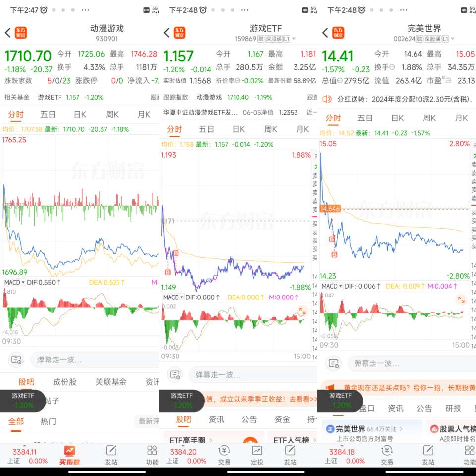The height and width of the screenshot is (476, 476).
Task: Tap danmaku list icon in 游戏ETF screen
Action: pyautogui.click(x=175, y=375)
